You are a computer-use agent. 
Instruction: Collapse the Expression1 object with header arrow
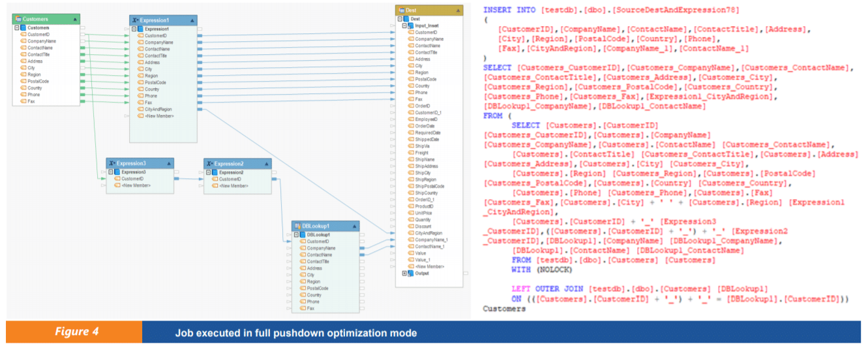(192, 21)
